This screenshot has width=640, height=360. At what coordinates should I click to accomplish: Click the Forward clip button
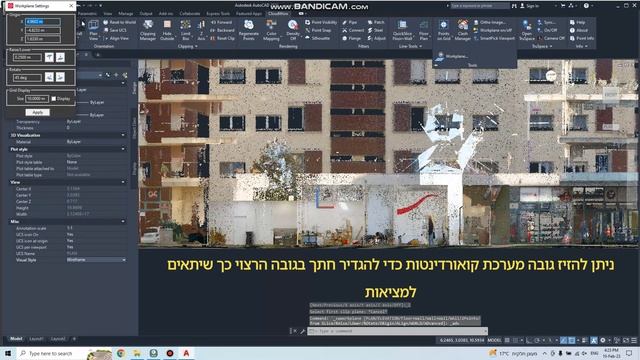point(221,22)
